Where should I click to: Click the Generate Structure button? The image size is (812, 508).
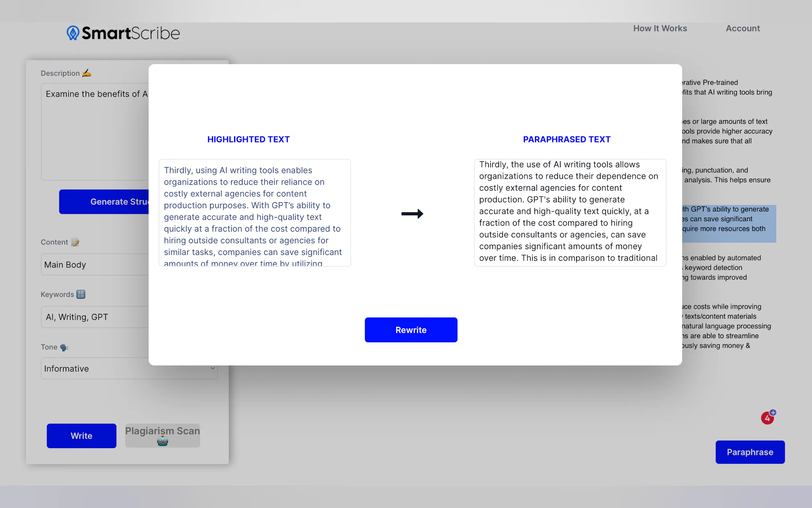(x=104, y=202)
